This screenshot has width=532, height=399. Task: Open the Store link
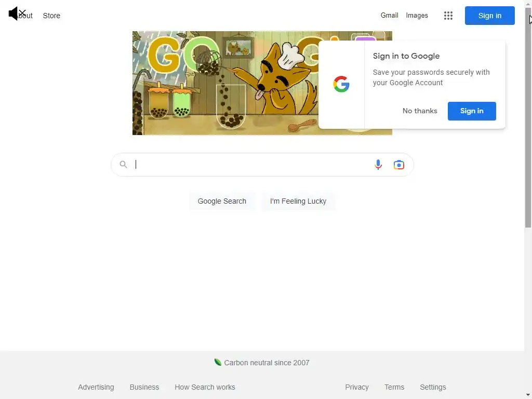point(51,16)
